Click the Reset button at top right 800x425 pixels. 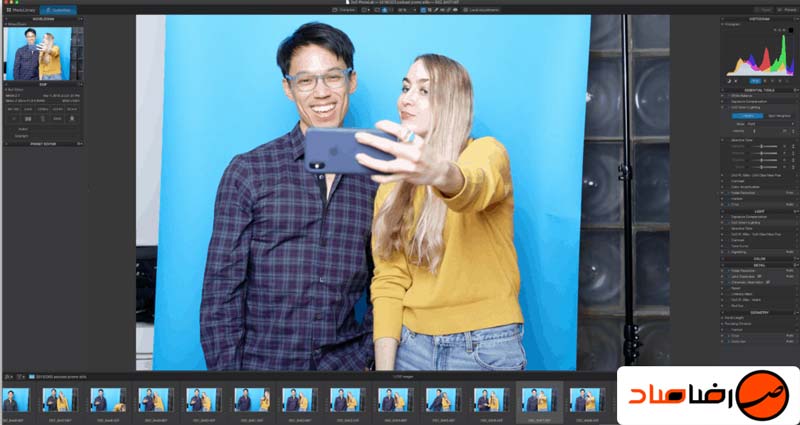coord(764,10)
